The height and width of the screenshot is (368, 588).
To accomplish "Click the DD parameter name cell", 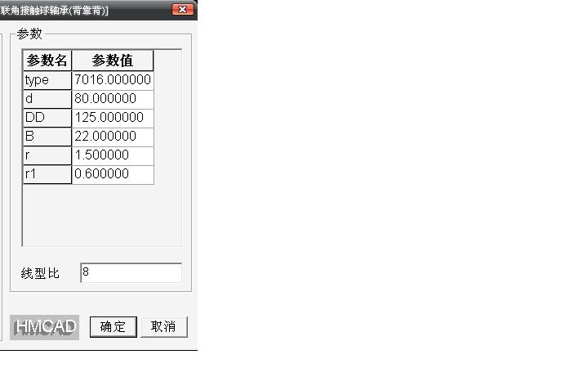I will tap(47, 118).
